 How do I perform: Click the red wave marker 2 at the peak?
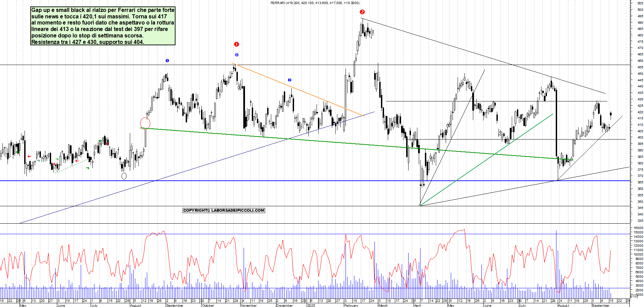(x=362, y=12)
